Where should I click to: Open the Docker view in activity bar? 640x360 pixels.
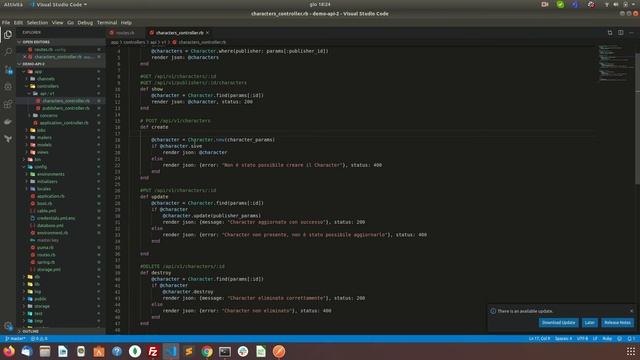click(x=8, y=122)
